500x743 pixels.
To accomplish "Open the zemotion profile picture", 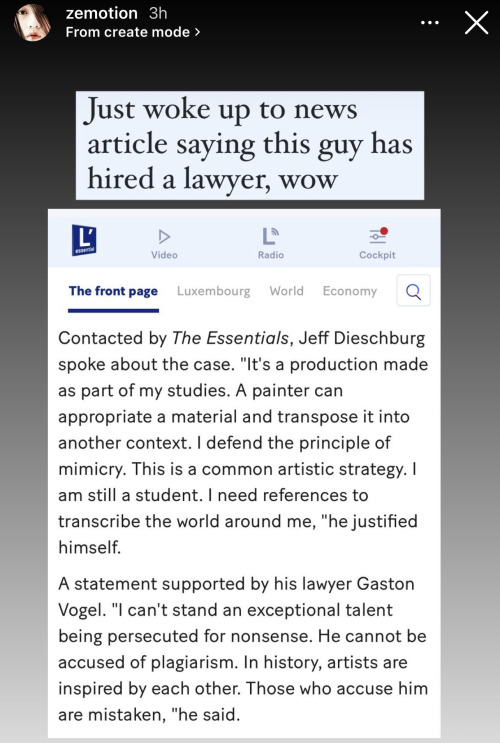I will click(32, 23).
